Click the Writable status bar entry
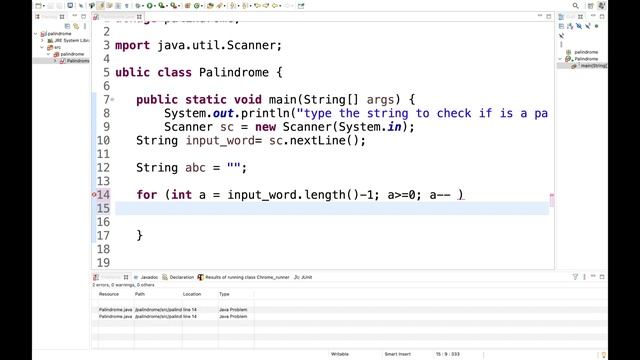The width and height of the screenshot is (640, 360). pyautogui.click(x=340, y=354)
